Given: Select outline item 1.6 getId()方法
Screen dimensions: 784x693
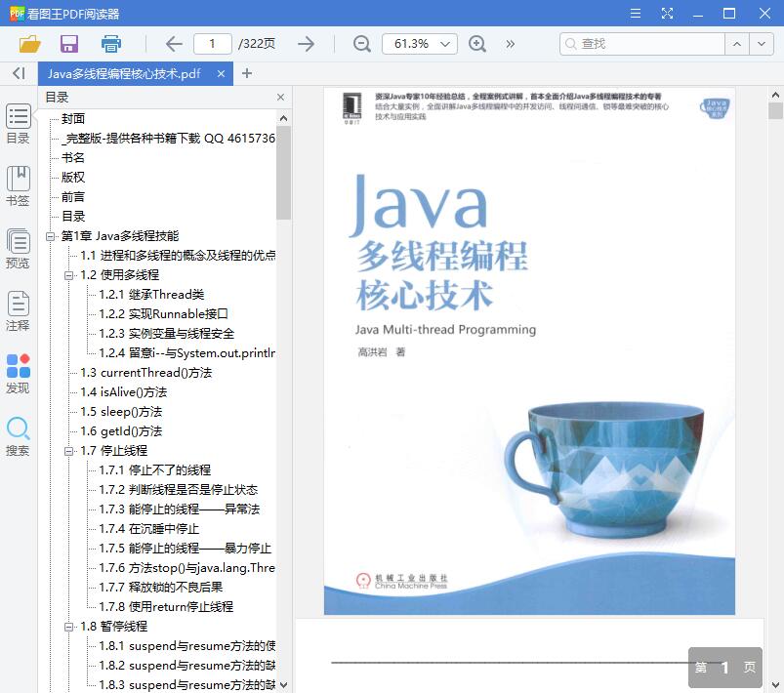Looking at the screenshot, I should [x=121, y=431].
